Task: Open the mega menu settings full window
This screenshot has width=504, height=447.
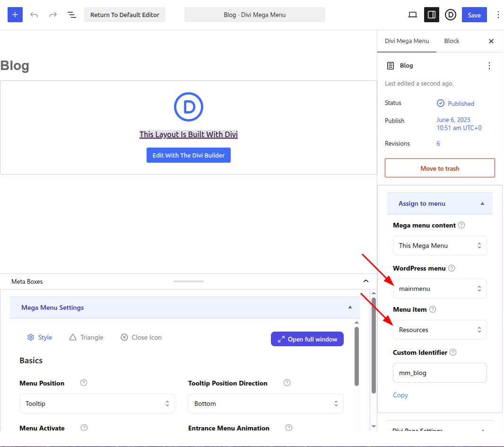Action: pos(307,339)
